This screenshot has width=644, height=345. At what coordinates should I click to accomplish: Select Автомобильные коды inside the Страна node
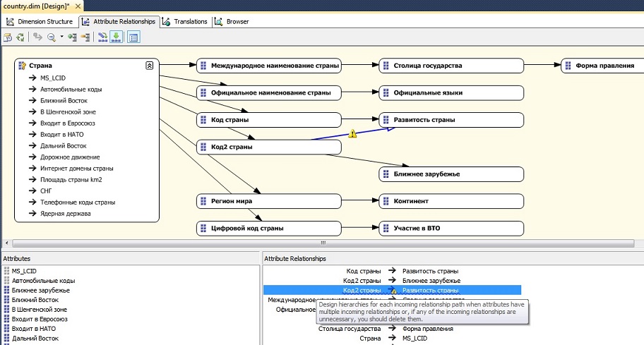pos(71,90)
